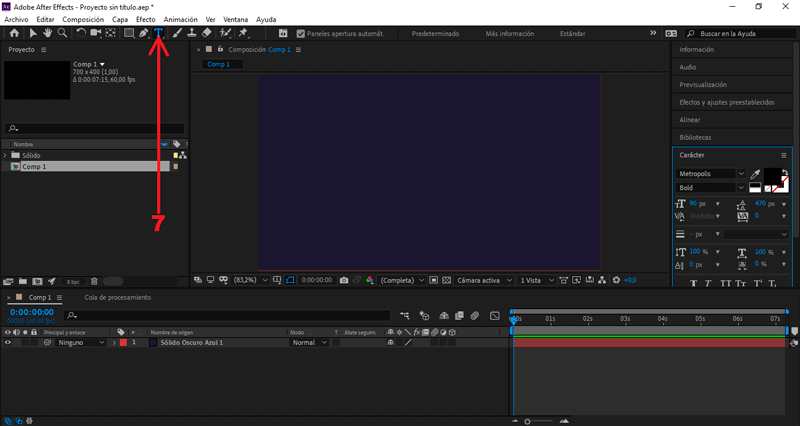Create a new folder in Project panel
The image size is (800, 426).
click(22, 281)
